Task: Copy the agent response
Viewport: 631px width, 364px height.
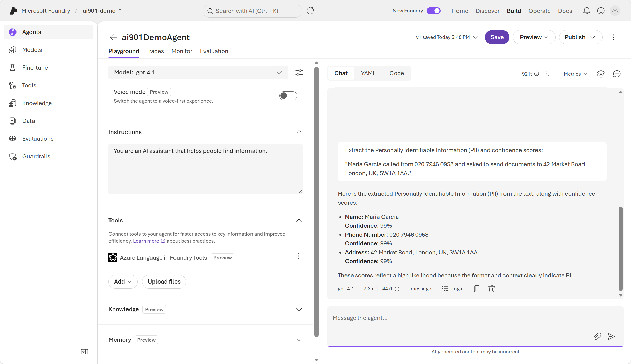Action: click(477, 289)
